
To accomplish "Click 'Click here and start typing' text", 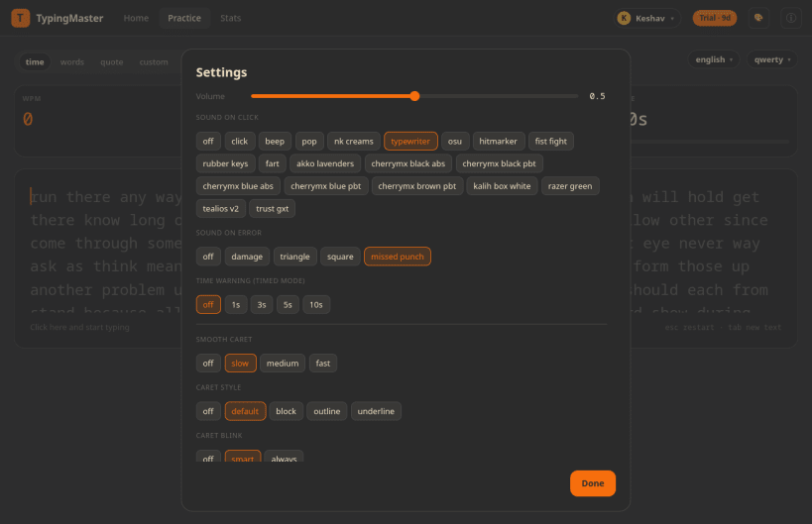I will point(79,327).
